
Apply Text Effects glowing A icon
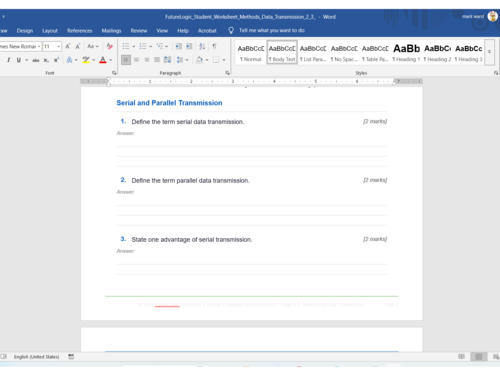69,60
